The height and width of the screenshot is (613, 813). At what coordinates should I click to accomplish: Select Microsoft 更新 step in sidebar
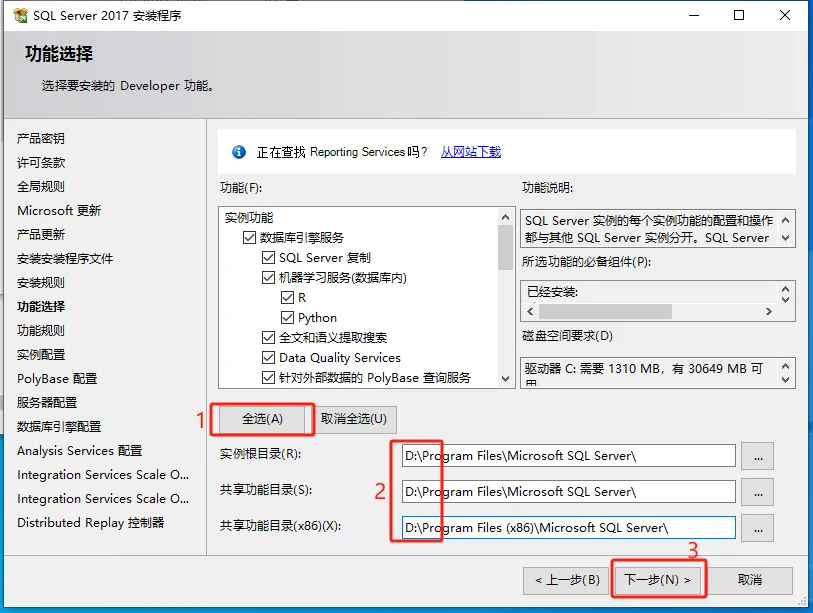point(59,211)
